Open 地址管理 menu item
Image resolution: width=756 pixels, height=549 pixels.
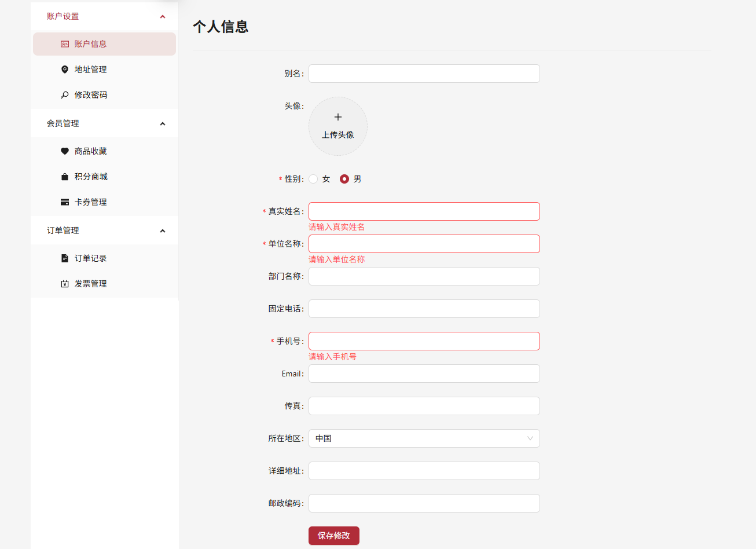click(x=91, y=69)
